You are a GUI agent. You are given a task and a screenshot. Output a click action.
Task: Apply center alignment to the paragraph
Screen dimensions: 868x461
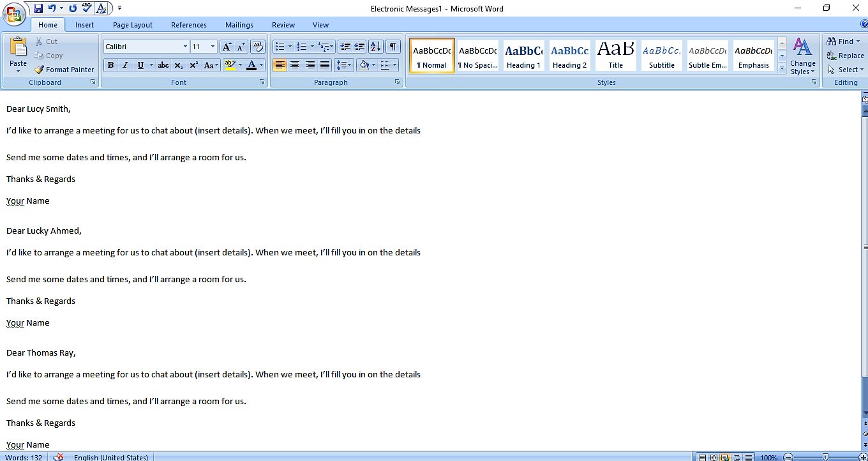click(295, 65)
